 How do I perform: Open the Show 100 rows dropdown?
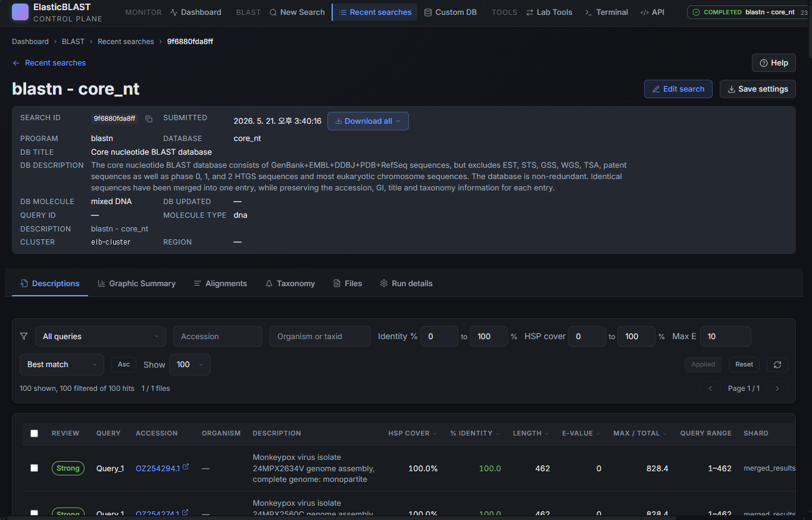pyautogui.click(x=190, y=365)
